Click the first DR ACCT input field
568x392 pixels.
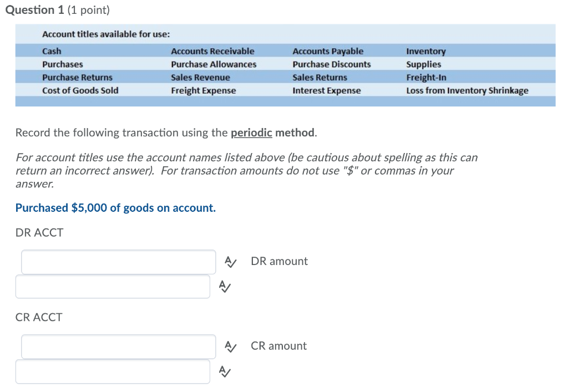pyautogui.click(x=118, y=261)
